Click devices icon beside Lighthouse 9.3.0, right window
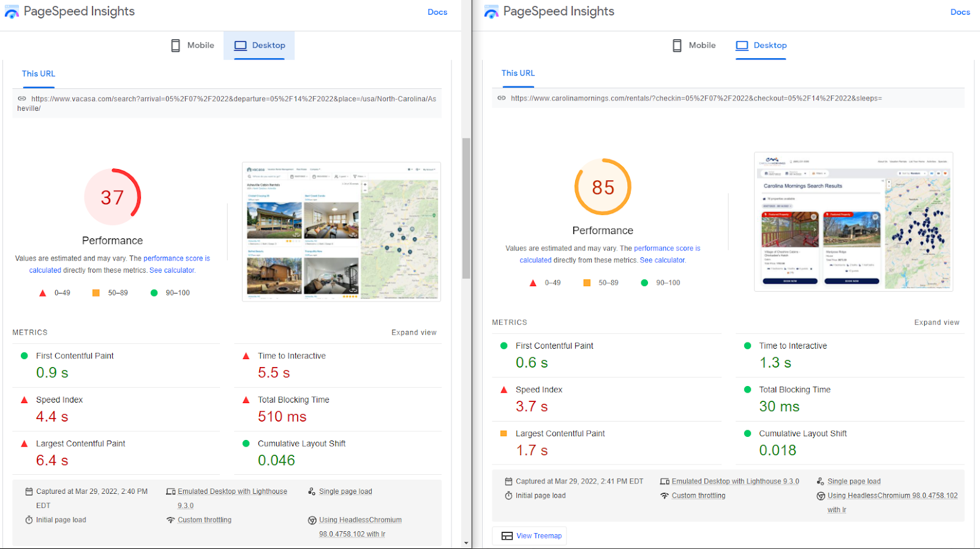Image resolution: width=980 pixels, height=549 pixels. [665, 482]
